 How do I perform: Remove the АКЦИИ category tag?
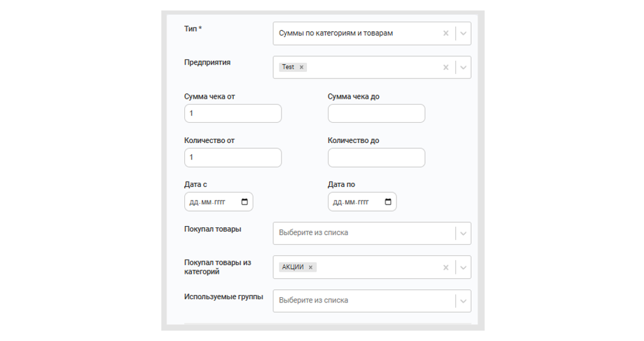tap(311, 267)
